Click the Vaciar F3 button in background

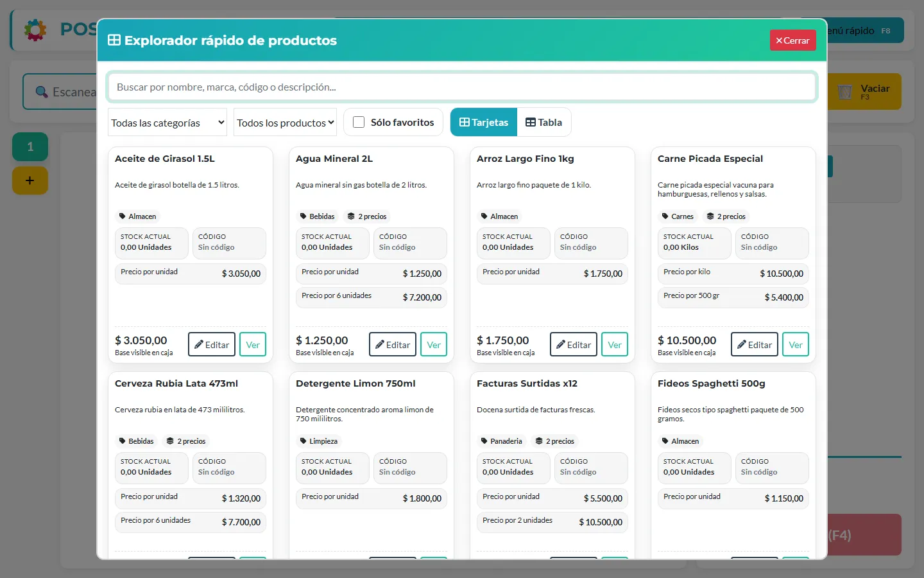[x=864, y=92]
